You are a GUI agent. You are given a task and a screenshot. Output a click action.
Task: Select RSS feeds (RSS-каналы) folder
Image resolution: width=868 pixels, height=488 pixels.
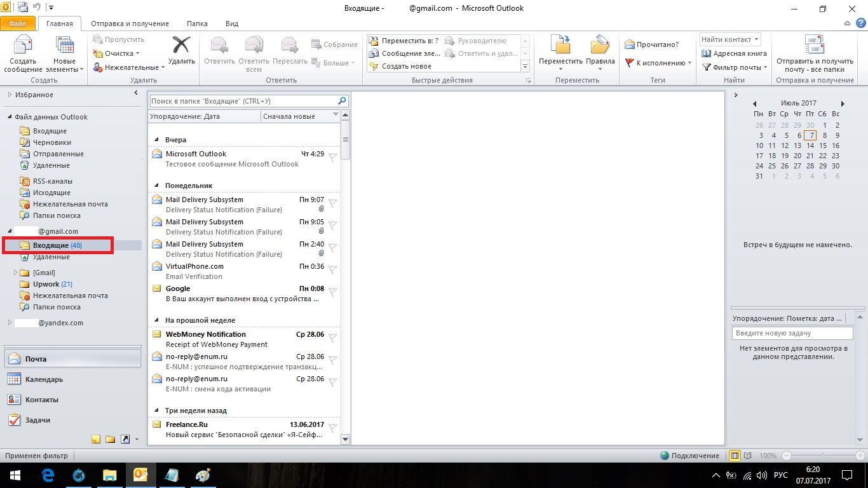[x=53, y=181]
